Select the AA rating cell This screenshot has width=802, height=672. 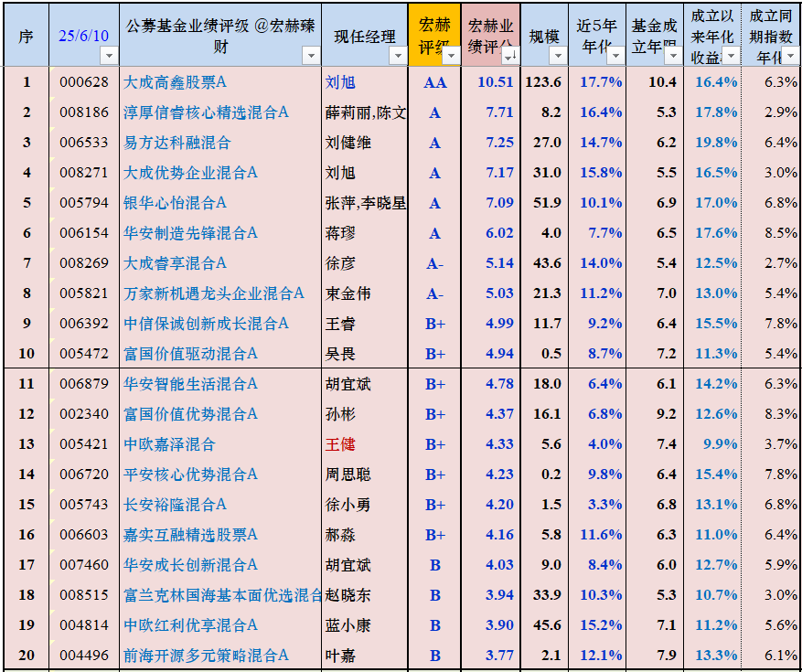coord(434,82)
